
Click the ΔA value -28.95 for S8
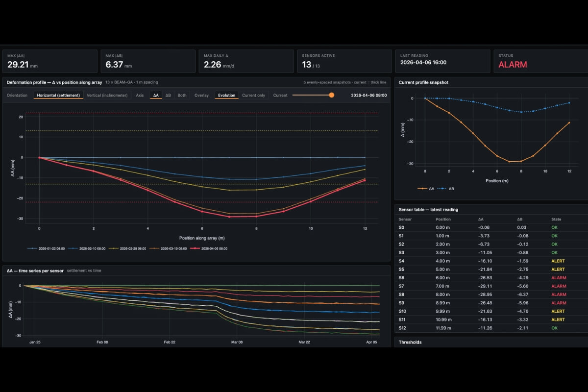[x=484, y=294]
